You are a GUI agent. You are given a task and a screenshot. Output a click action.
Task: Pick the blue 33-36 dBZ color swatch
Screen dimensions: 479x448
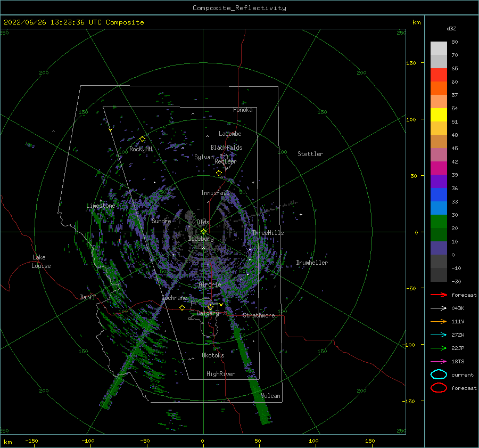(x=439, y=194)
